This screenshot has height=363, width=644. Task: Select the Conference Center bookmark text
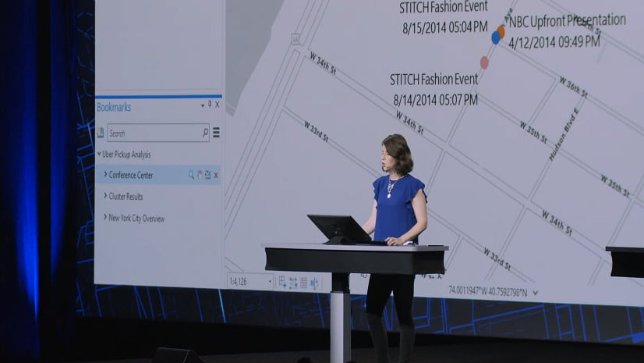click(x=131, y=175)
